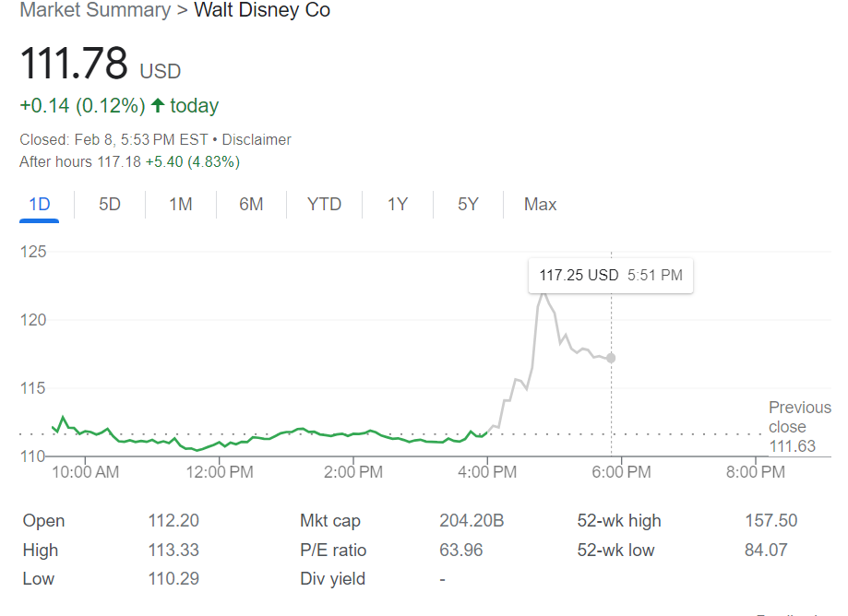The width and height of the screenshot is (848, 616).
Task: Click the after-hours peak on the chart
Action: (x=543, y=293)
